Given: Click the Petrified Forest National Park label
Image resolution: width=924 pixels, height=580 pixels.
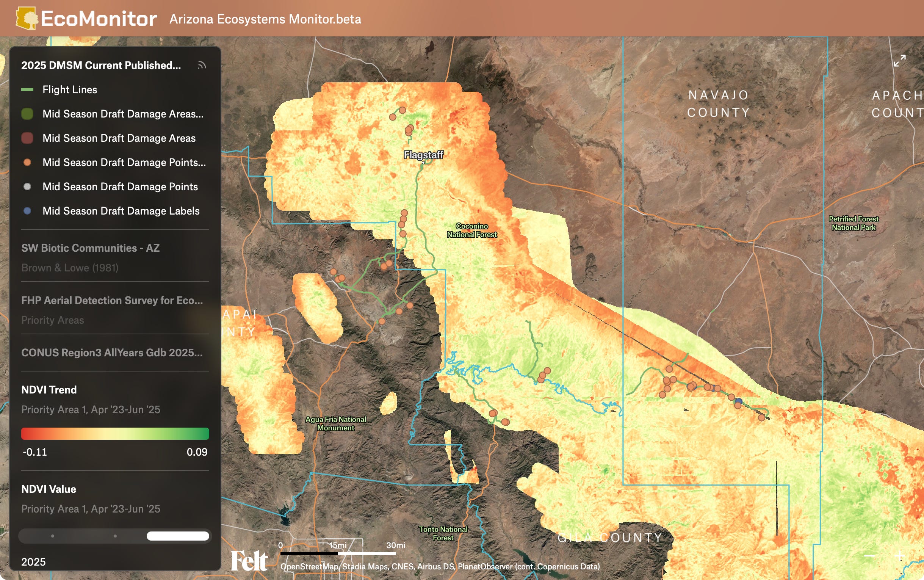Looking at the screenshot, I should tap(854, 223).
